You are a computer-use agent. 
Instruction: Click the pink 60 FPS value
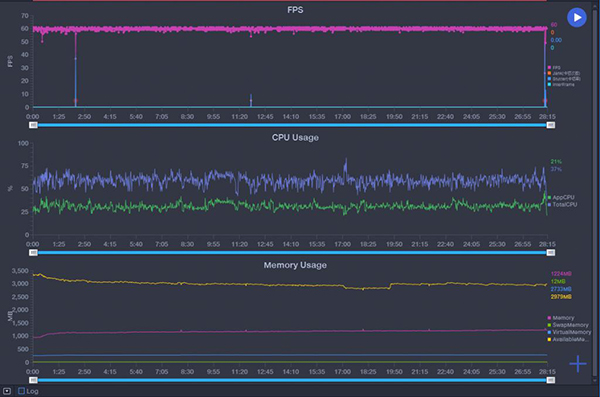pos(554,25)
